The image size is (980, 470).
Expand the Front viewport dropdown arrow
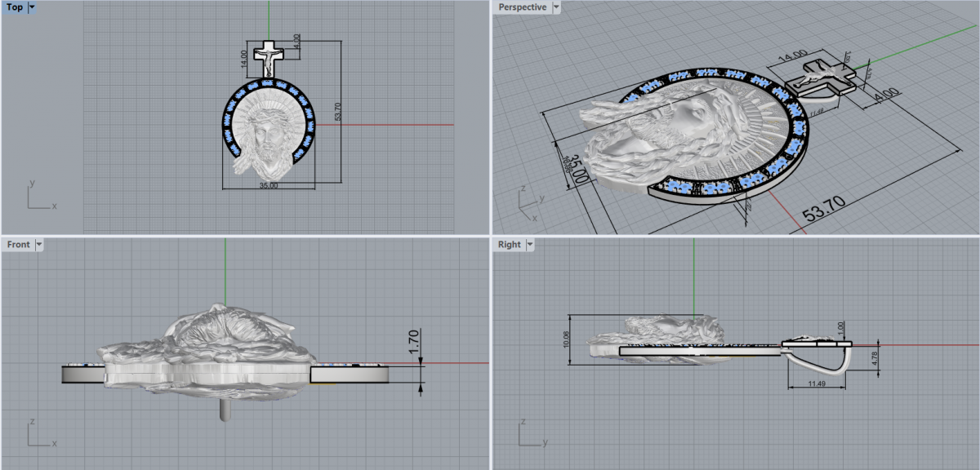click(38, 244)
